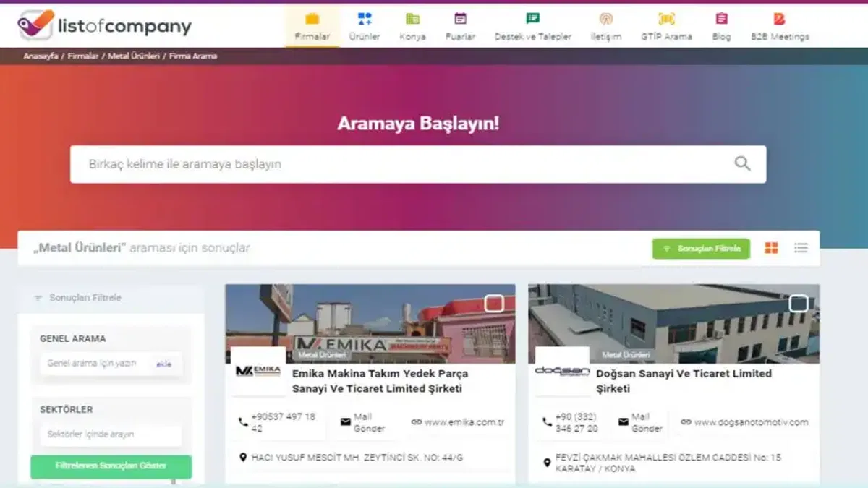The image size is (868, 488).
Task: Open the Firmalar menu tab
Action: 312,26
